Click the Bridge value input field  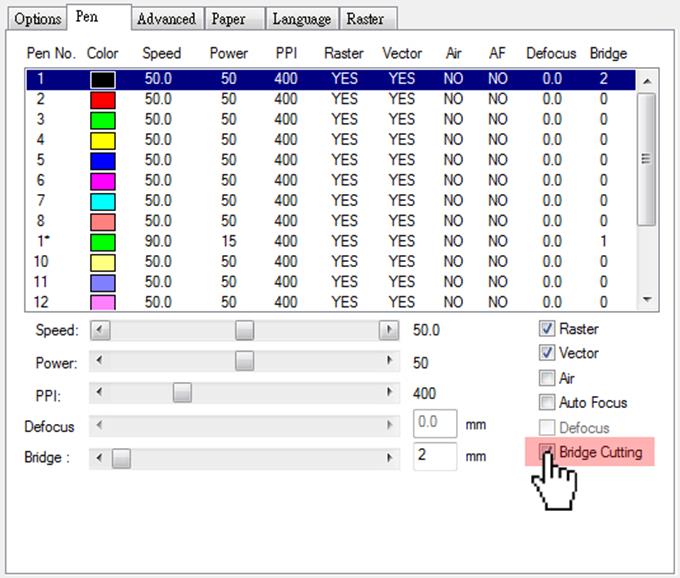click(x=435, y=457)
